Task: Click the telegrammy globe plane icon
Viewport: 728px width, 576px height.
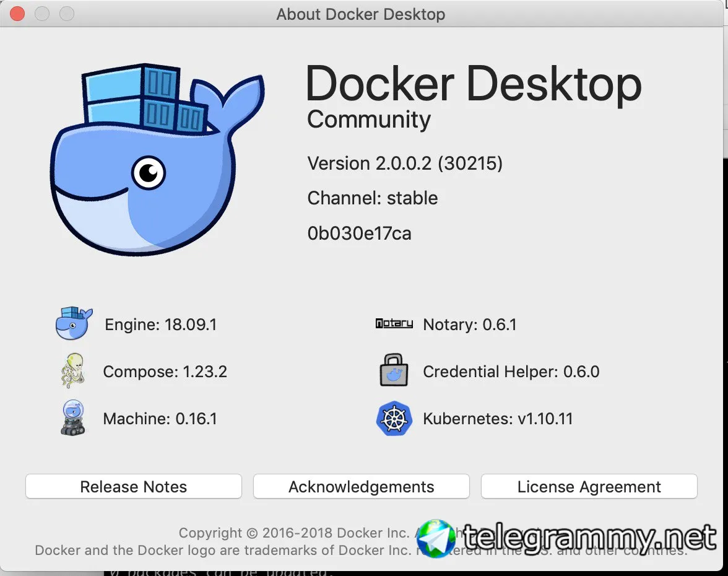Action: pyautogui.click(x=436, y=538)
